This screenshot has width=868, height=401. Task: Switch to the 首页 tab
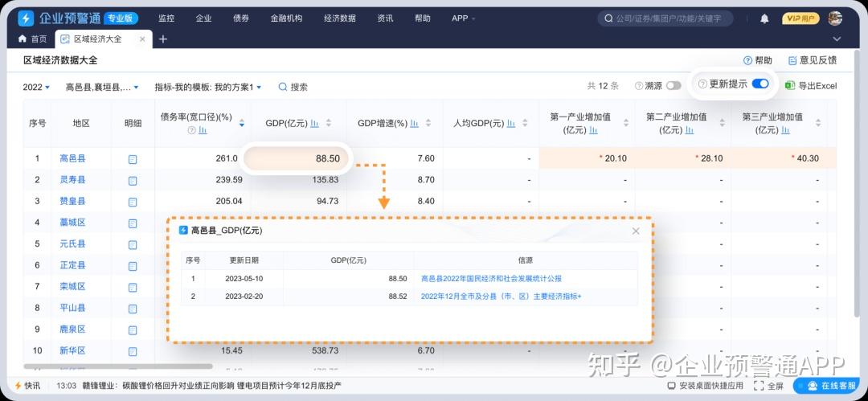click(x=33, y=39)
